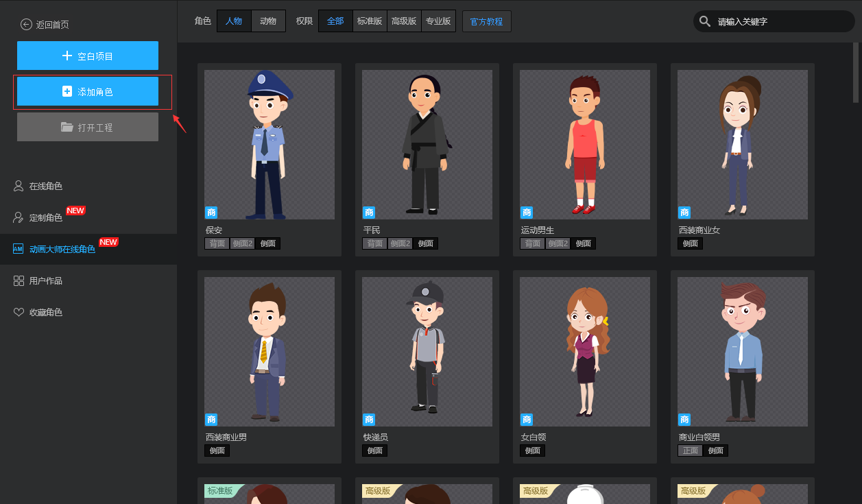
Task: Filter characters by 专业版
Action: (438, 21)
